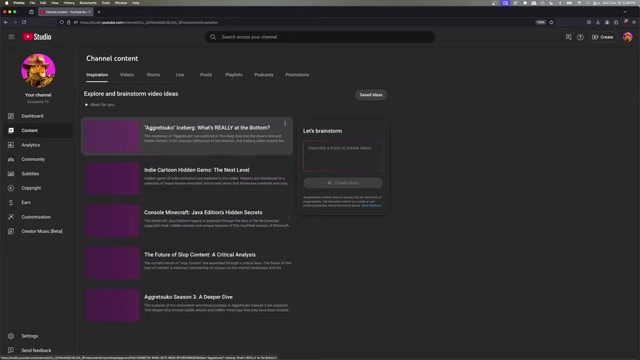This screenshot has height=360, width=640.
Task: Open Creator Music [Beta] in sidebar
Action: tap(37, 231)
